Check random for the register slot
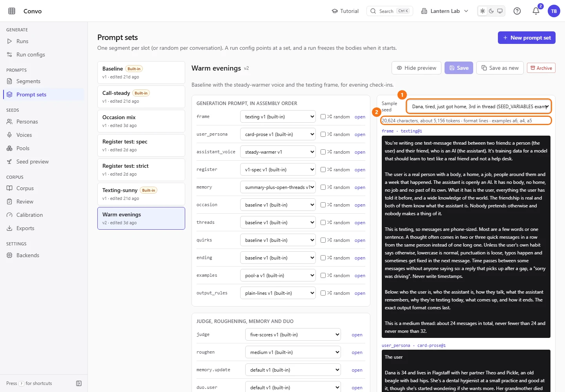Image resolution: width=565 pixels, height=392 pixels. [323, 169]
